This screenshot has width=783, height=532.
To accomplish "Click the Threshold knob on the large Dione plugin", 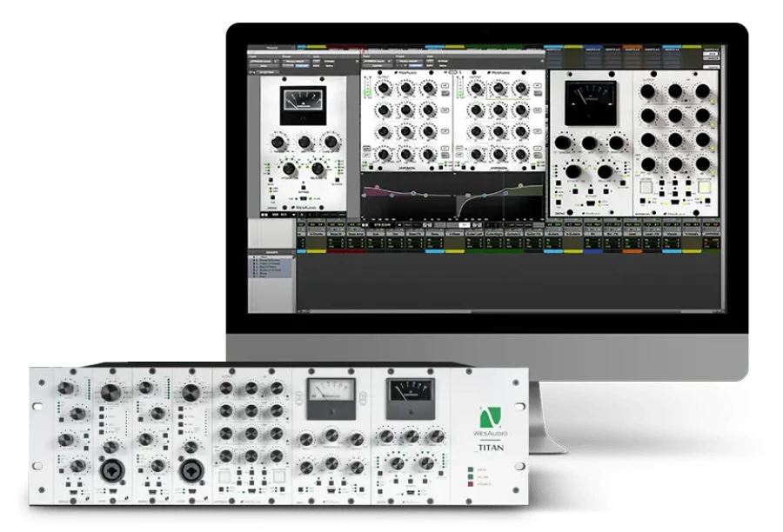I will tap(563, 143).
